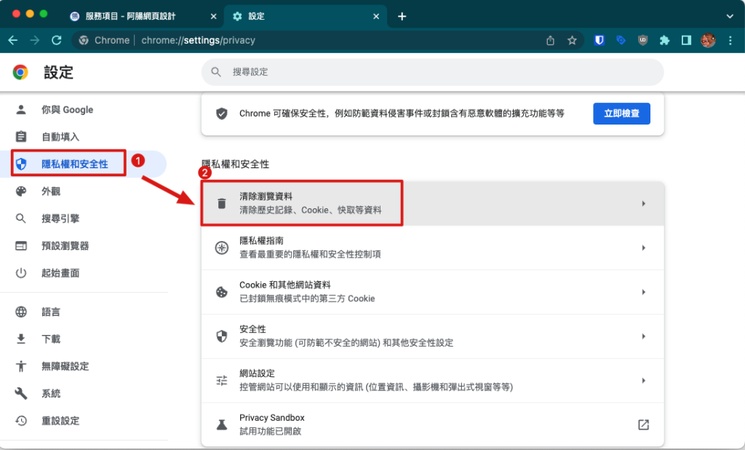Open 預設瀏覽器 settings section
The width and height of the screenshot is (745, 450).
(65, 246)
